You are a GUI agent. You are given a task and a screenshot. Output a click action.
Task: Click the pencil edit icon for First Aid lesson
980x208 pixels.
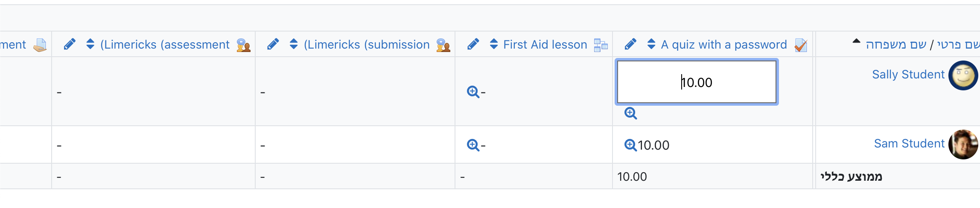click(x=473, y=44)
